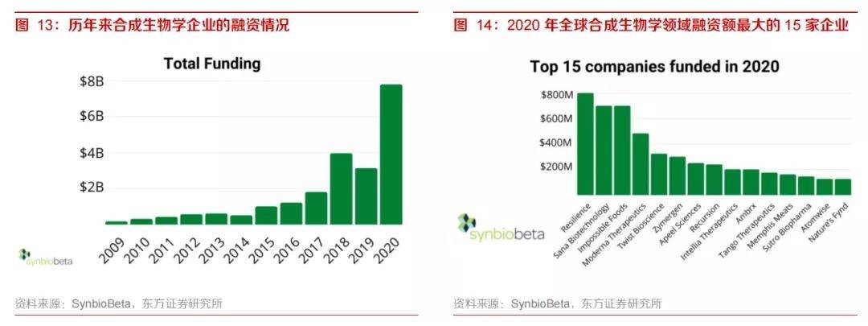Click the "$800M" axis label
The height and width of the screenshot is (326, 868).
(x=557, y=95)
